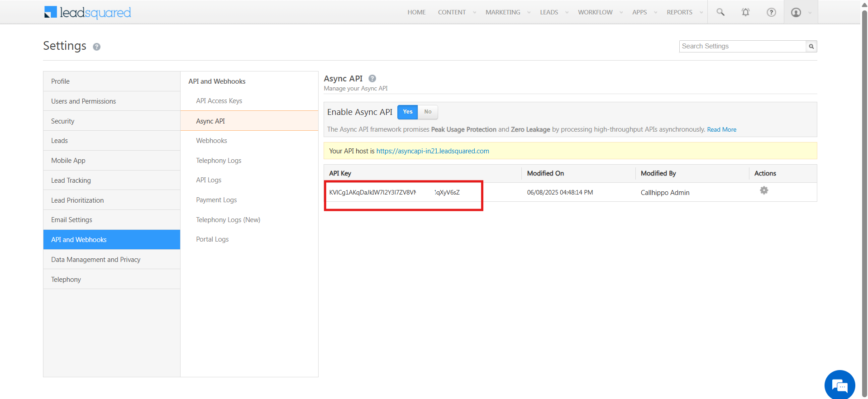Image resolution: width=868 pixels, height=399 pixels.
Task: Expand the MARKETING menu arrow
Action: coord(529,13)
